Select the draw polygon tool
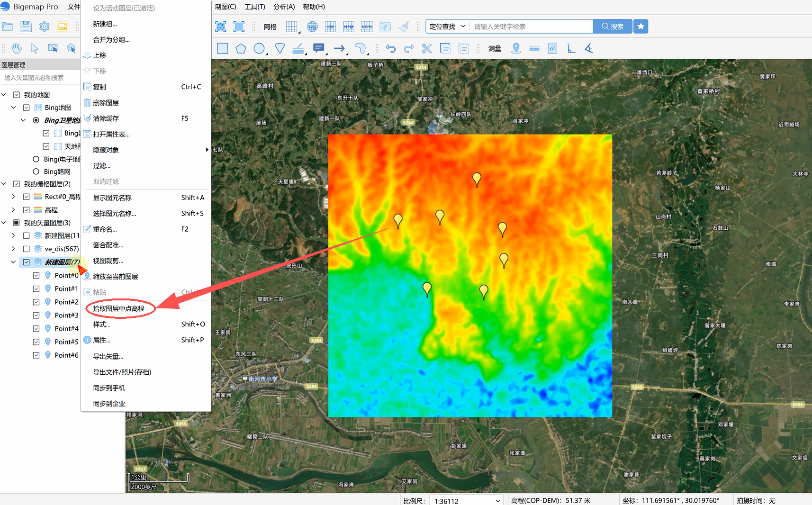 pyautogui.click(x=241, y=48)
